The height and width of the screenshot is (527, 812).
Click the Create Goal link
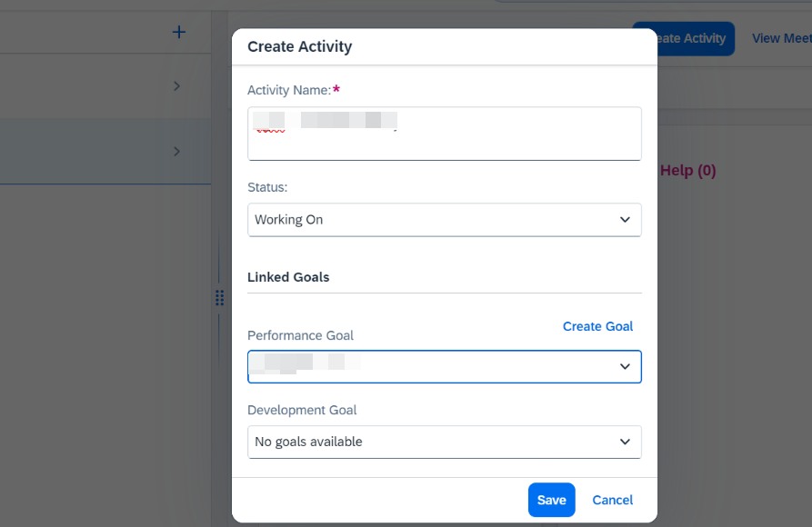click(597, 326)
